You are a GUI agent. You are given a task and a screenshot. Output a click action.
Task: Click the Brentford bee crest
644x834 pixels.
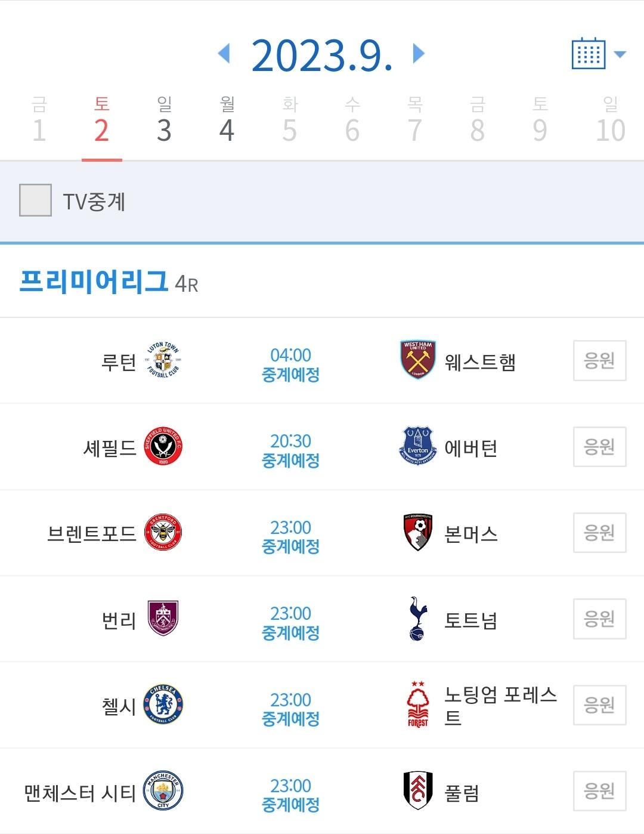click(x=163, y=533)
